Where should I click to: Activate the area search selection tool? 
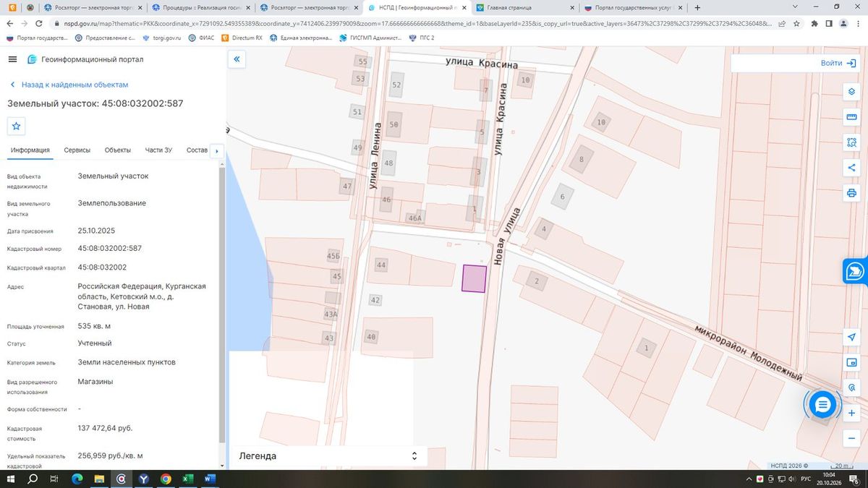click(x=851, y=142)
